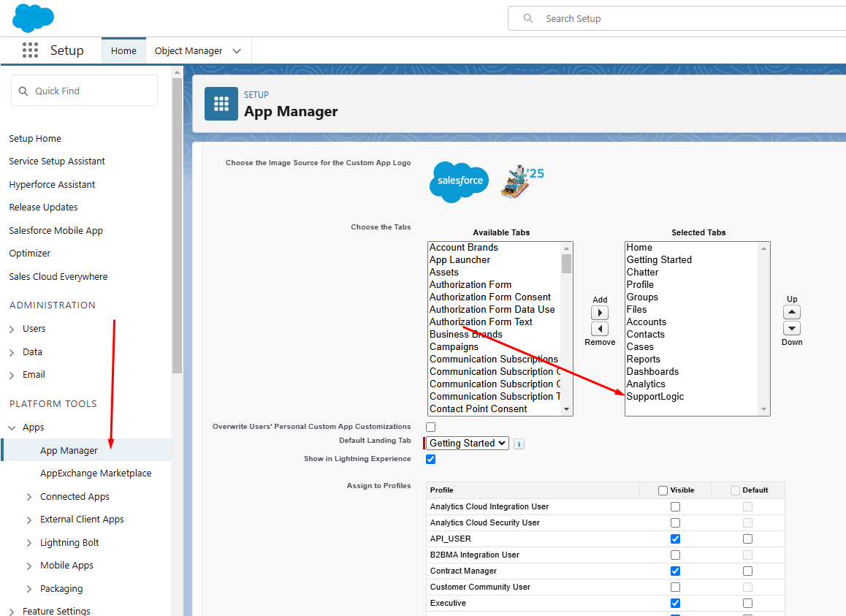
Task: Move selected tab Down
Action: coord(791,328)
